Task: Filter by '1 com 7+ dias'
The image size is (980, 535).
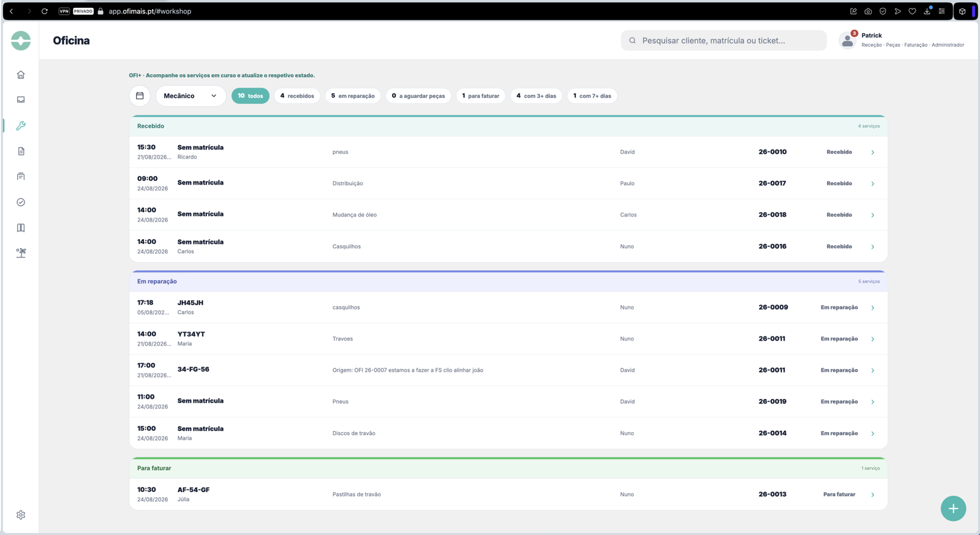Action: (x=592, y=96)
